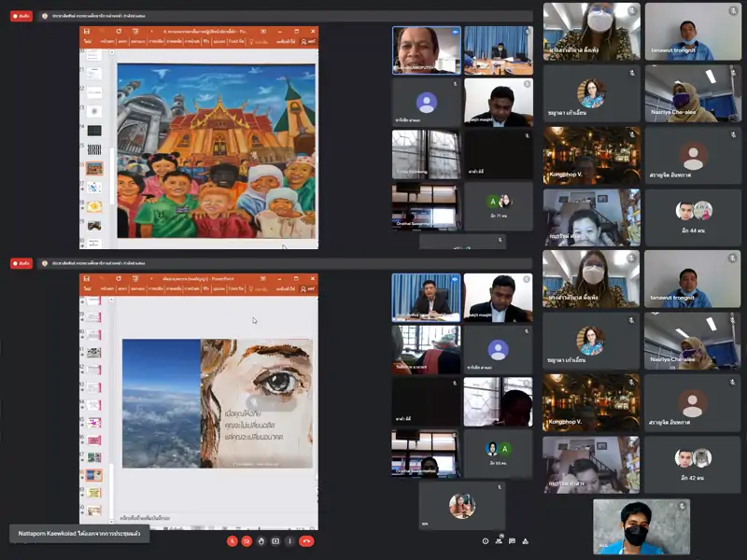Click the highlighted speaker tile in lower meeting
This screenshot has width=747, height=560.
[x=426, y=298]
